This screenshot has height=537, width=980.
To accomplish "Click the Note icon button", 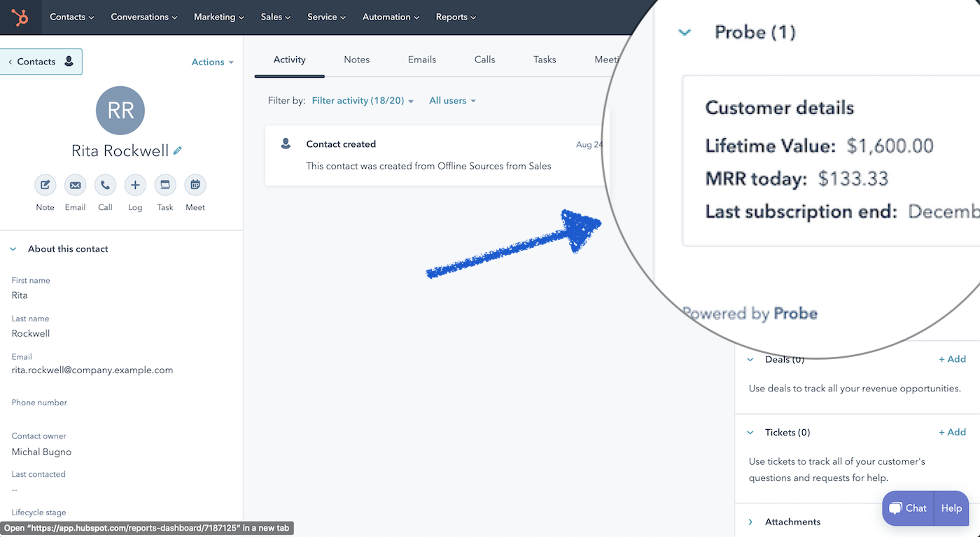I will pyautogui.click(x=45, y=186).
